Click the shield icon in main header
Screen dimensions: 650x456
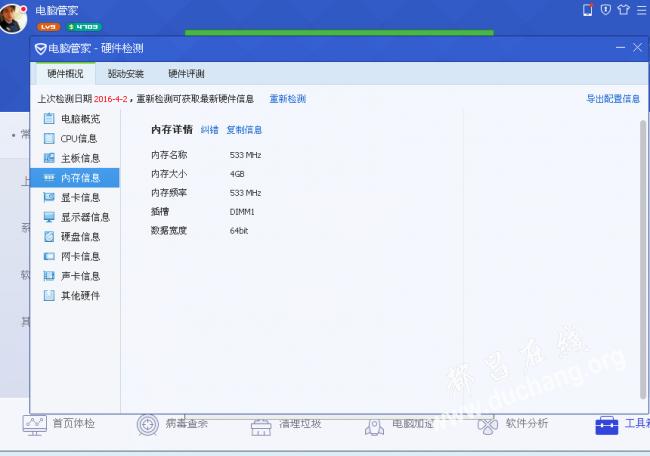click(606, 10)
